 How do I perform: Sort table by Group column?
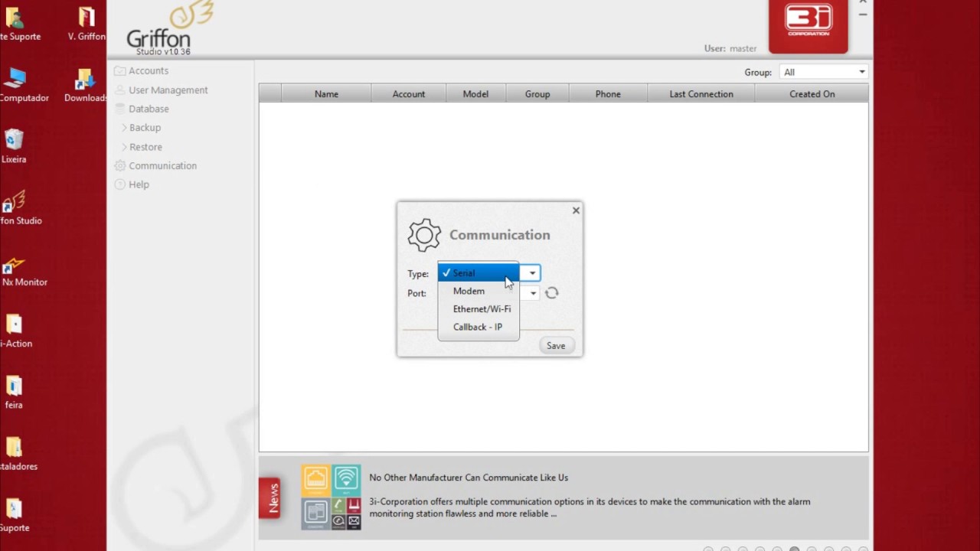coord(537,94)
